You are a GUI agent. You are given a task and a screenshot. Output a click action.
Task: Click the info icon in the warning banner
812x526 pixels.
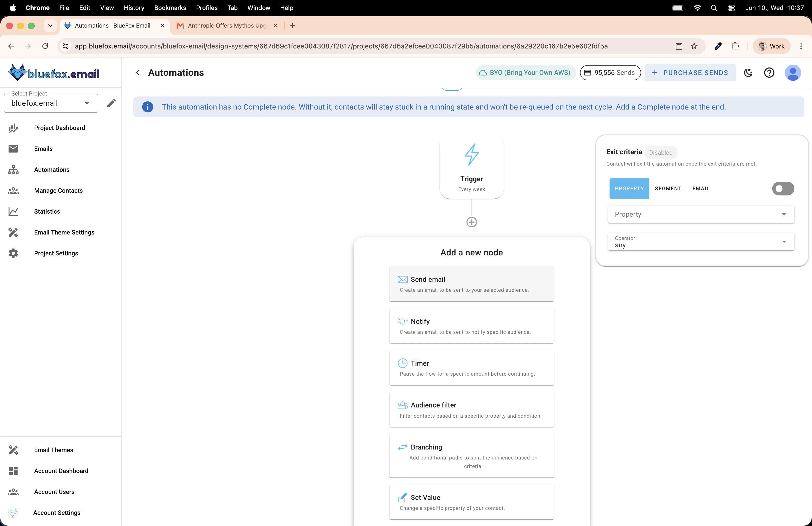147,107
